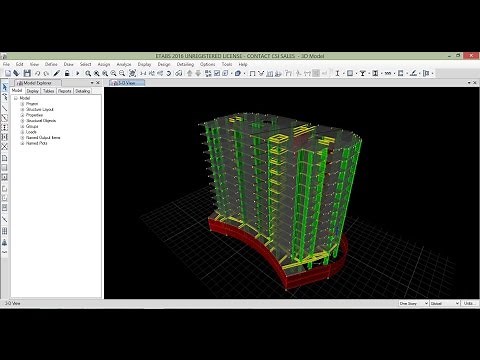Click the Pan view icon

click(x=132, y=73)
